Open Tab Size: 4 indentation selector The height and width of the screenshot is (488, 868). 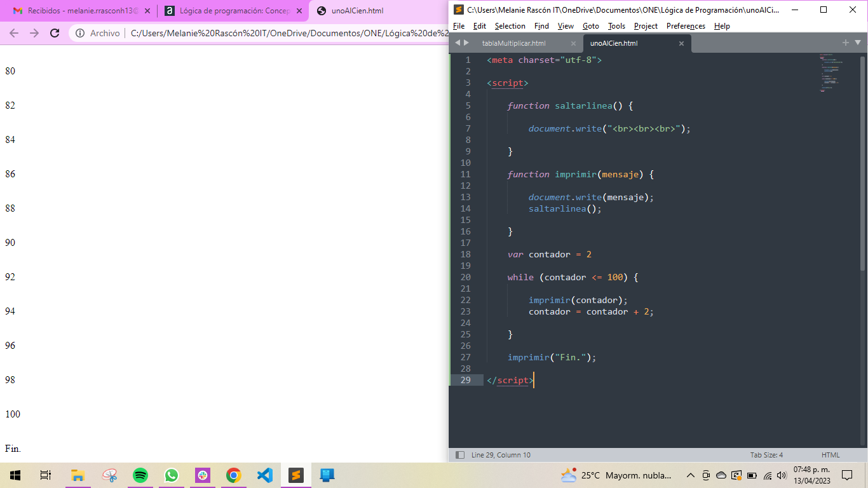coord(766,455)
